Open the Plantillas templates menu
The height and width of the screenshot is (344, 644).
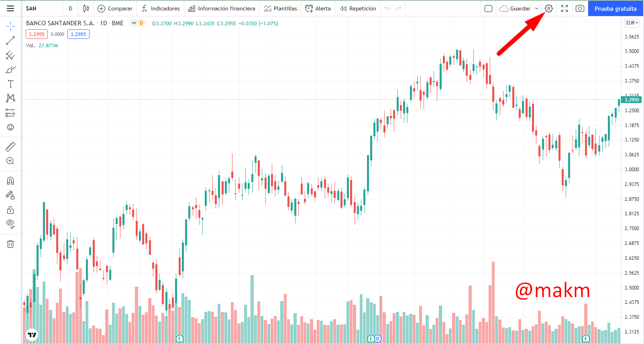coord(281,8)
